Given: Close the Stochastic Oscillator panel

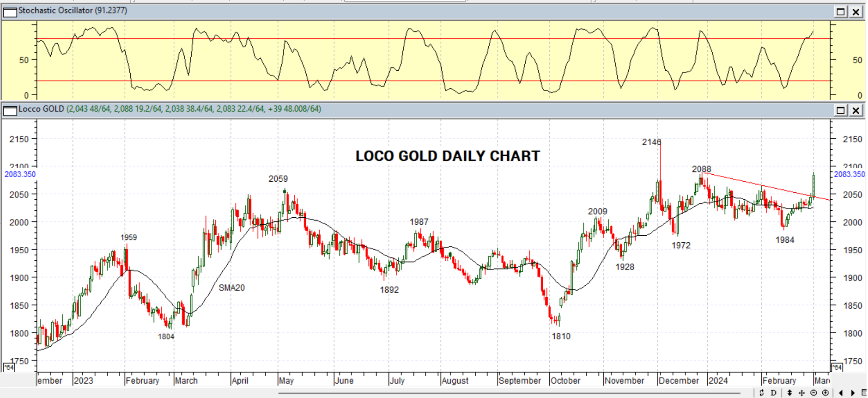Looking at the screenshot, I should coord(856,12).
